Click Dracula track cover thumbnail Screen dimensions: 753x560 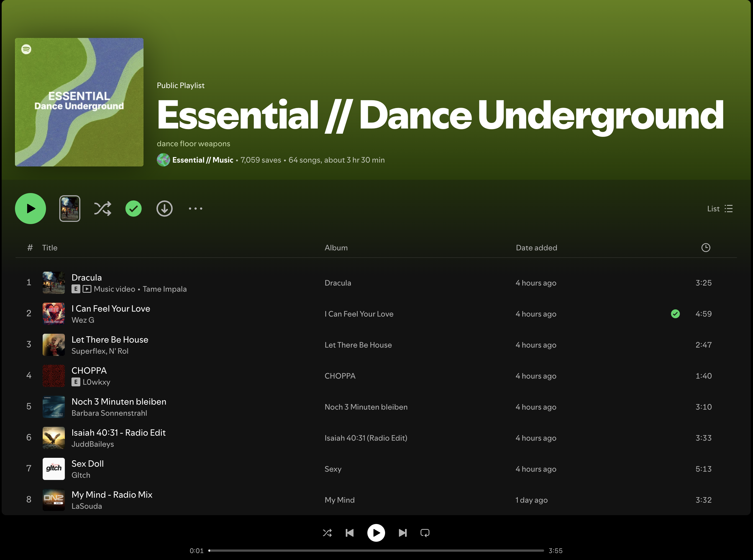coord(53,282)
